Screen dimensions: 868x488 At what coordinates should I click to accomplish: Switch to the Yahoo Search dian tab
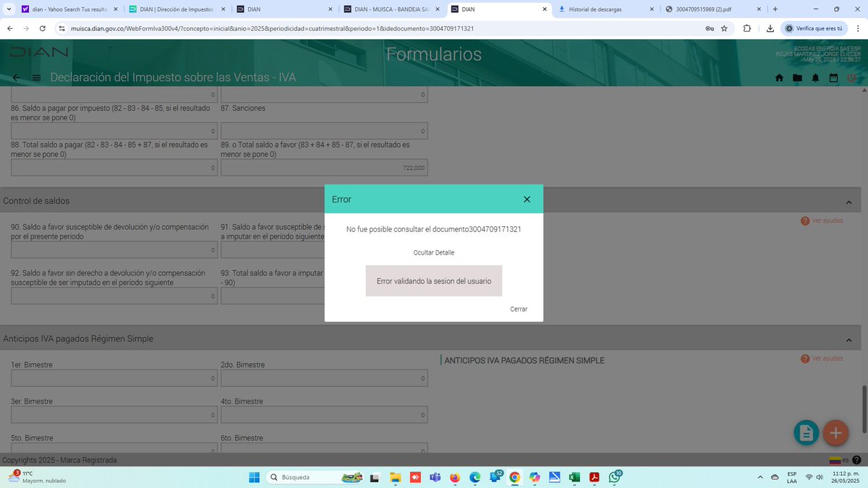tap(69, 9)
